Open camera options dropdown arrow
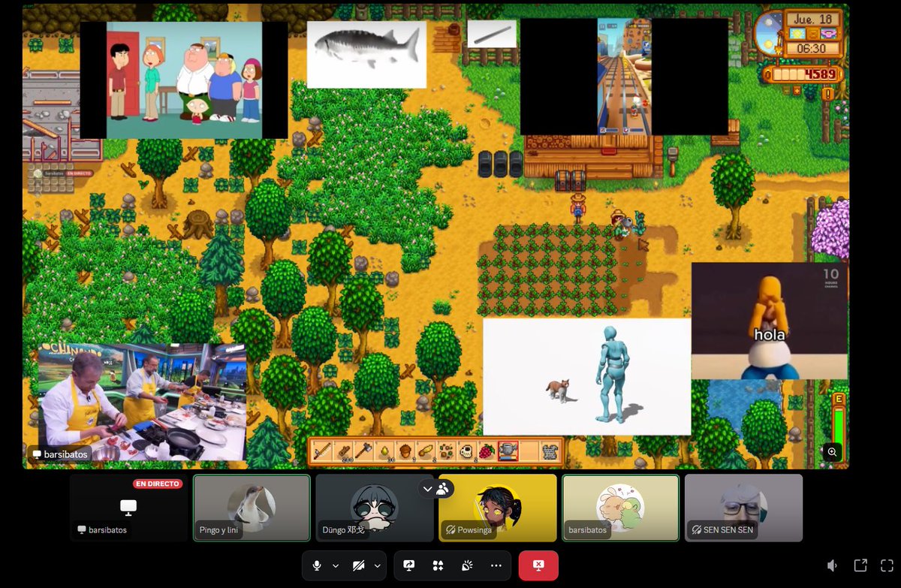 click(377, 565)
